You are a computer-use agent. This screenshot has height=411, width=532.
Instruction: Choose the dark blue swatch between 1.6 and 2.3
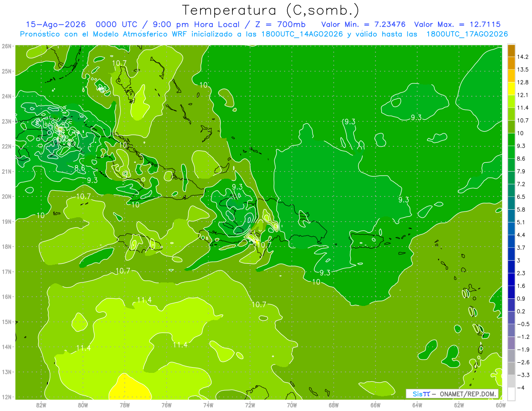[511, 279]
